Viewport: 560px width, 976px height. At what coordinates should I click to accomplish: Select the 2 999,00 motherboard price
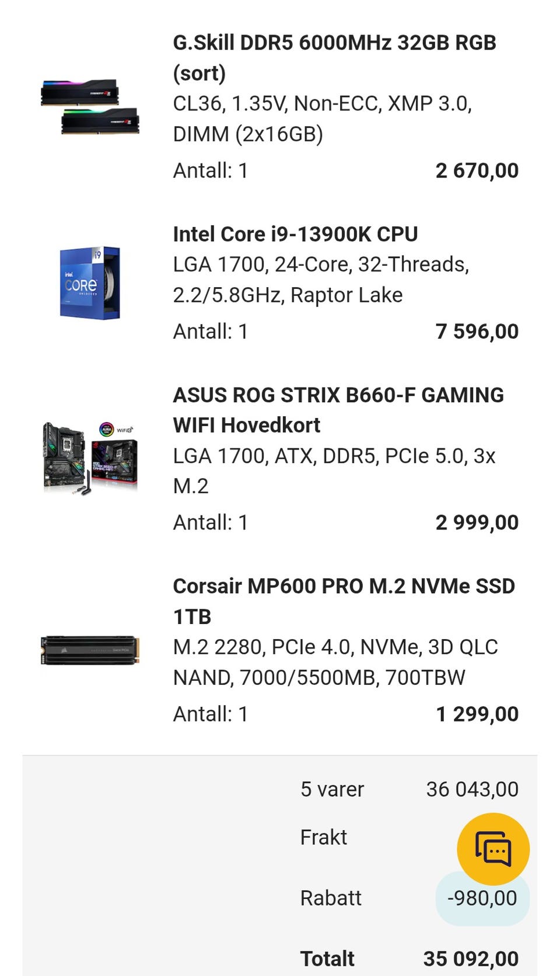(x=477, y=522)
